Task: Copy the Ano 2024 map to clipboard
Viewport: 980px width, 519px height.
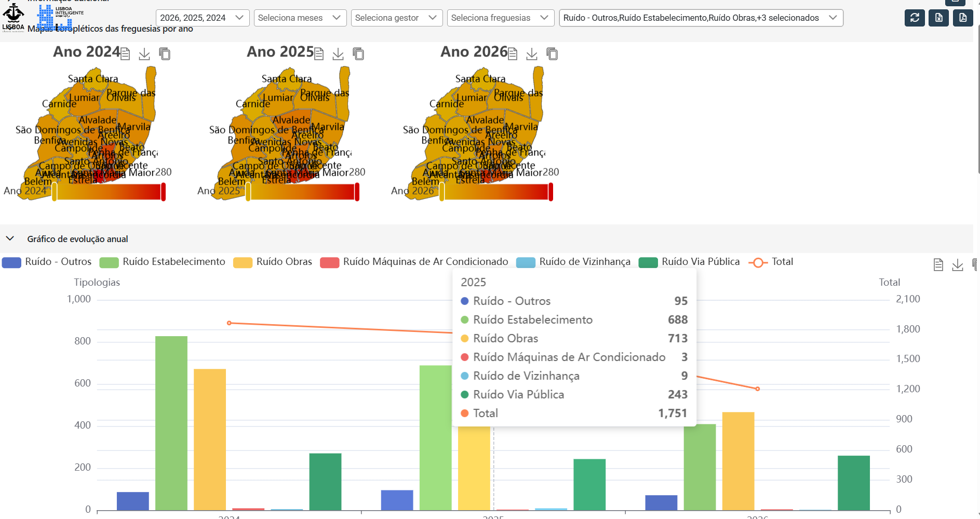Action: (x=165, y=54)
